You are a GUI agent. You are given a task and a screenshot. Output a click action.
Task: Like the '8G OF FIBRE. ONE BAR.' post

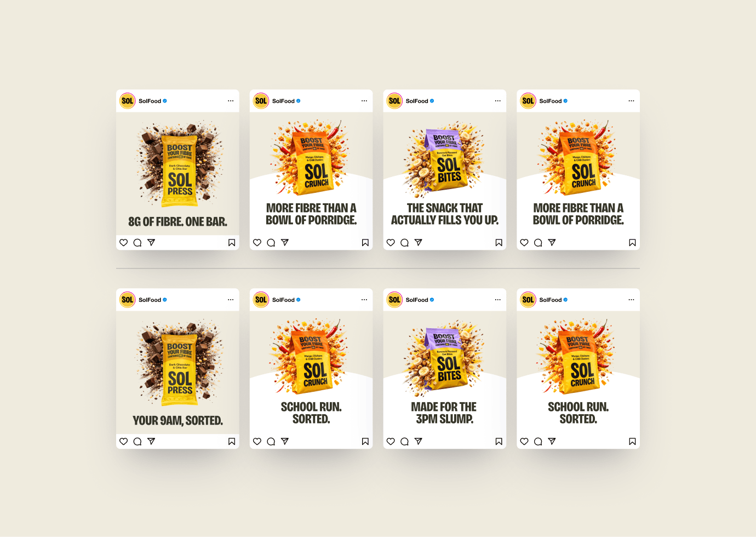[124, 243]
